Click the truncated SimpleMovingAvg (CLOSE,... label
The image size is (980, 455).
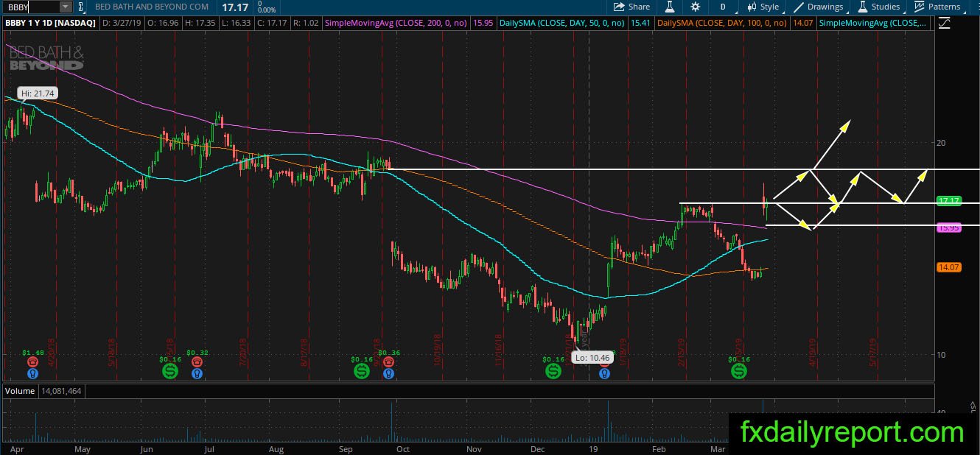[x=873, y=24]
